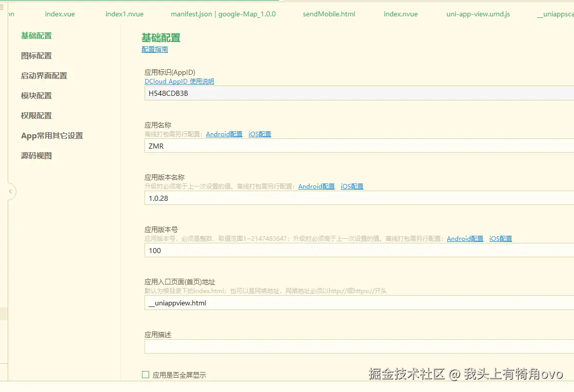The width and height of the screenshot is (574, 392).
Task: Open Android配置 link under 应用名称
Action: 224,134
